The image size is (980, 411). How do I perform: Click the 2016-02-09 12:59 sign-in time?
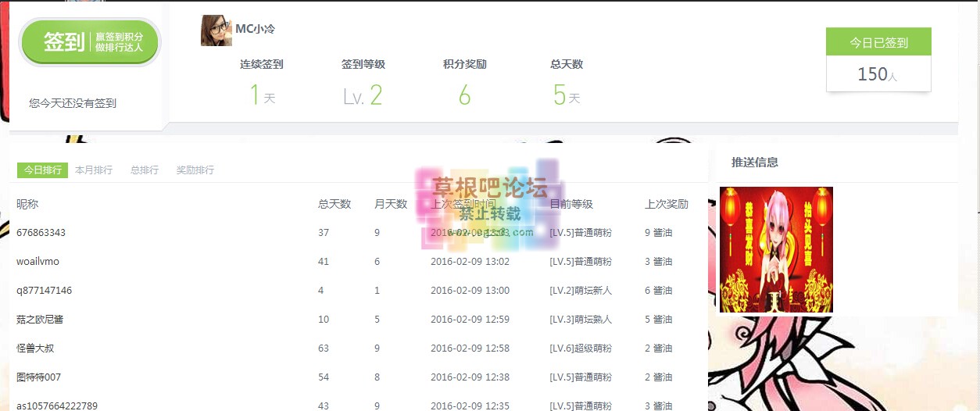click(x=470, y=319)
